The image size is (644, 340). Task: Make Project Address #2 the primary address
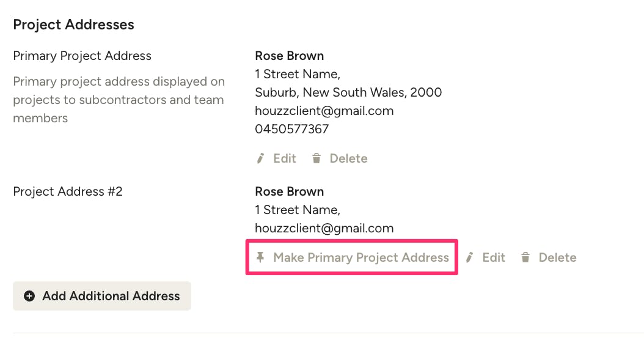pos(353,257)
